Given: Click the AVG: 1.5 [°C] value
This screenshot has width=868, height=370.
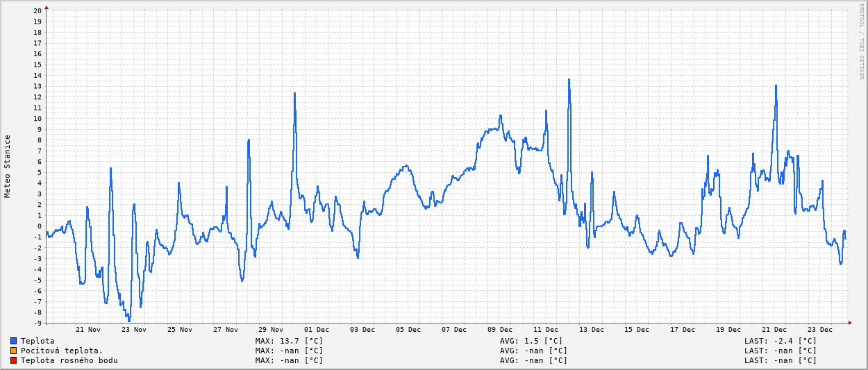Looking at the screenshot, I should (531, 341).
